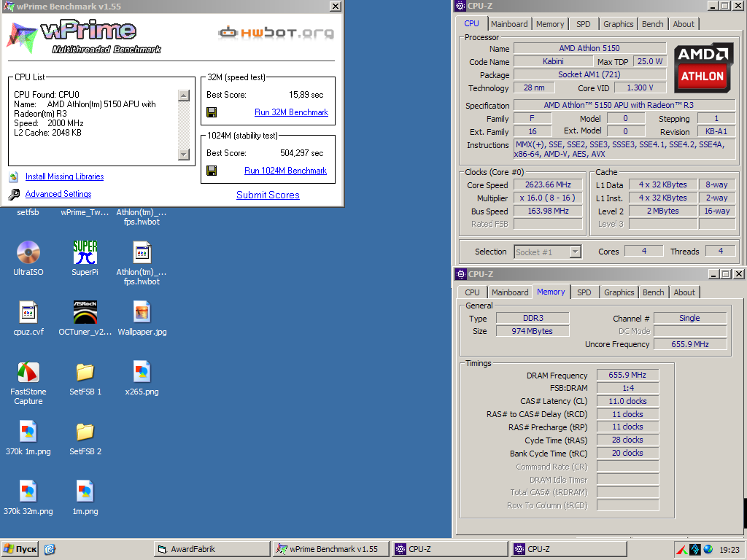Run the 1024M Benchmark link
This screenshot has height=560, width=747.
285,171
